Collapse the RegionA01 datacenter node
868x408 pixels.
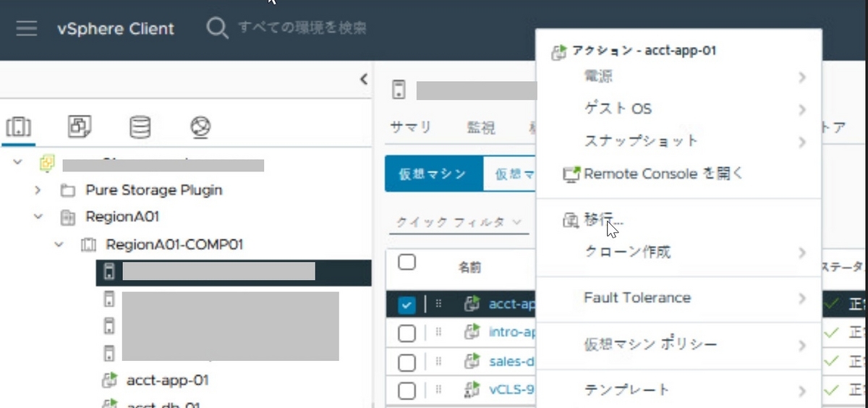(x=38, y=217)
